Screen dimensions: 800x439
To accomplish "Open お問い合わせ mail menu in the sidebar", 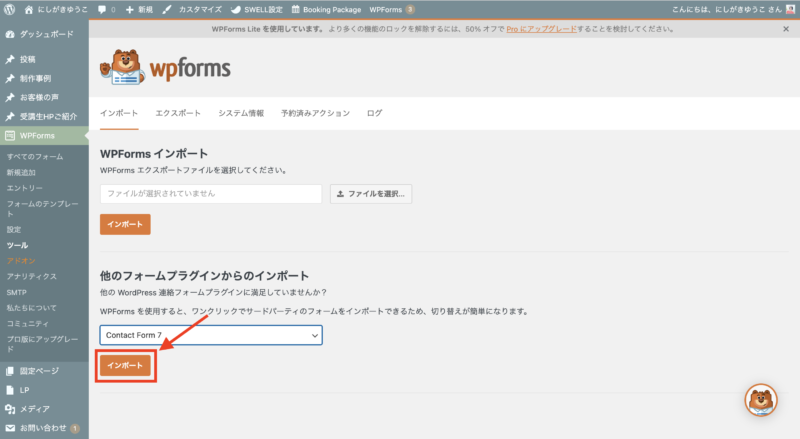I will pos(44,428).
